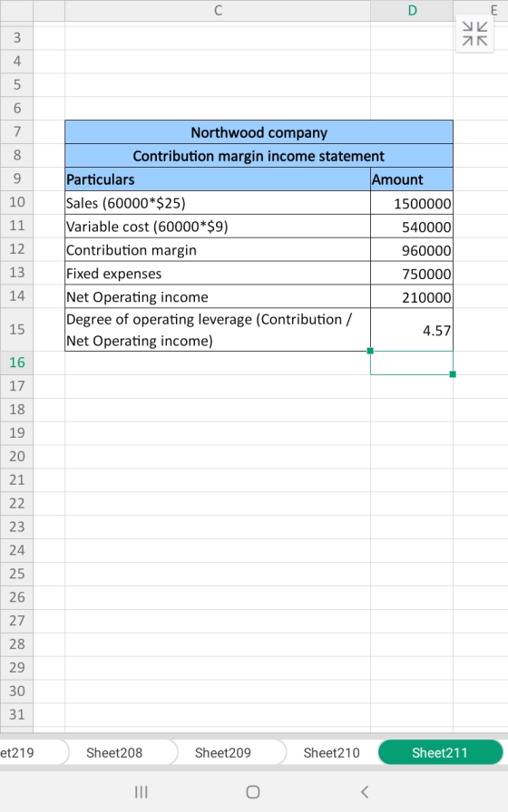Select the 1500000 amount cell
Image resolution: width=508 pixels, height=812 pixels.
(412, 202)
